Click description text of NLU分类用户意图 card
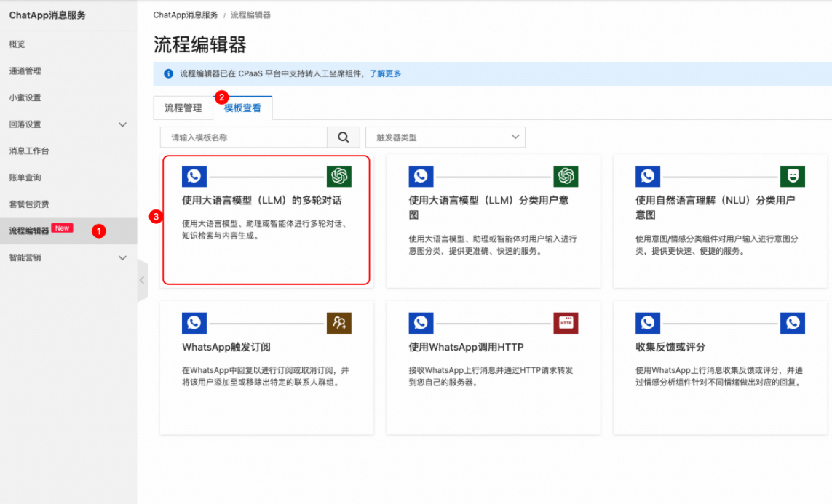832x504 pixels. (717, 245)
